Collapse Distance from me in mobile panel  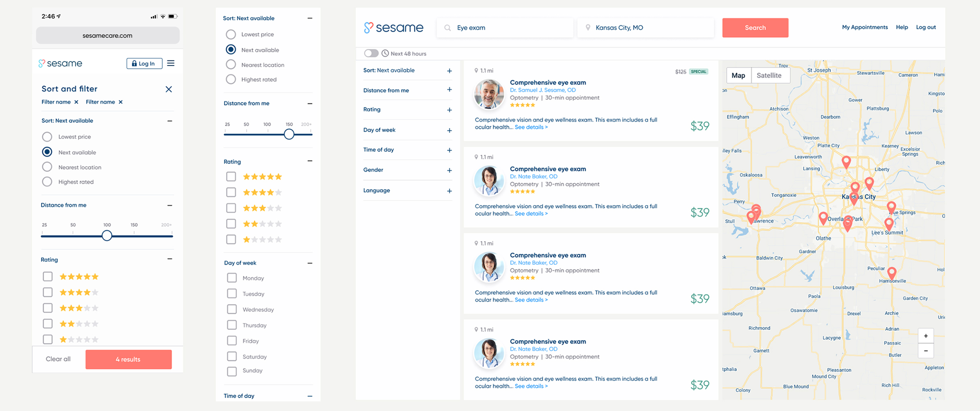point(170,205)
